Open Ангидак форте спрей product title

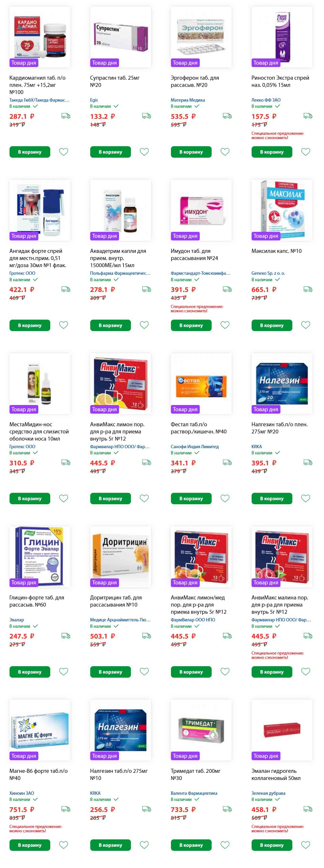(x=38, y=258)
